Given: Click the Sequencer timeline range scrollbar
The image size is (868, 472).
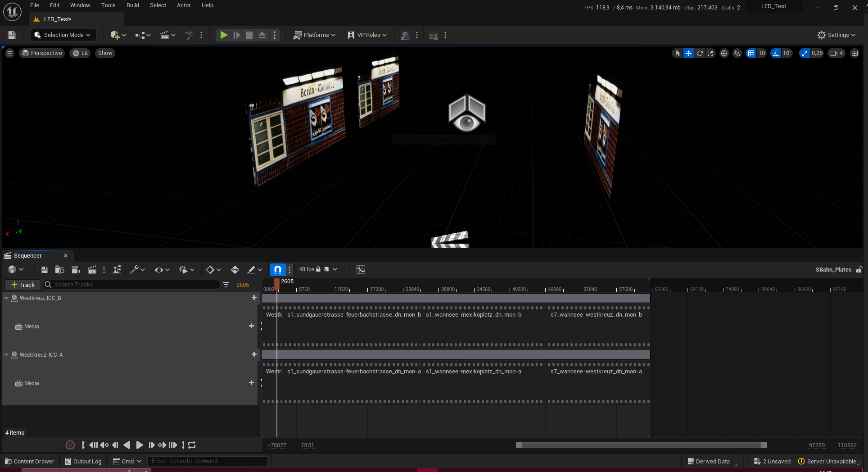Looking at the screenshot, I should tap(641, 445).
